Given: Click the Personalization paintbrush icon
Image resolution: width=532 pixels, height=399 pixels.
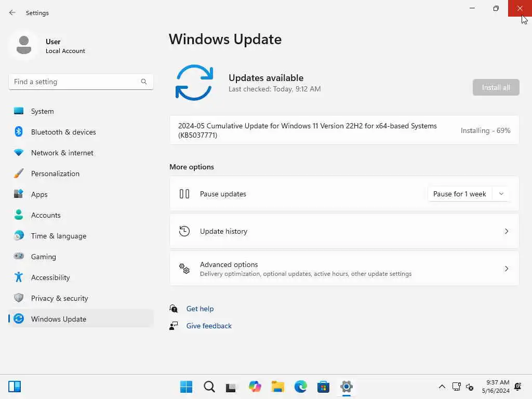Looking at the screenshot, I should click(x=19, y=174).
